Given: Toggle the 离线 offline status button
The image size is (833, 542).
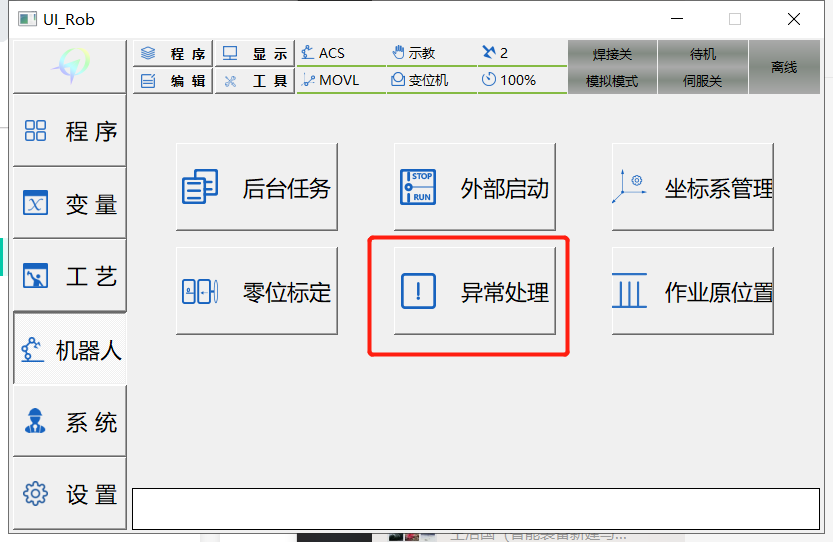Looking at the screenshot, I should point(784,67).
